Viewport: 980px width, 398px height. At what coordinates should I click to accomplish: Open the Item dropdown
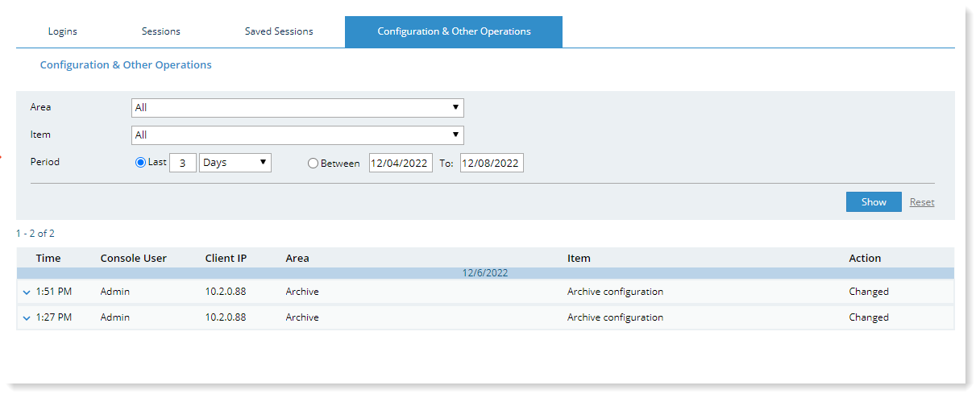(x=297, y=135)
